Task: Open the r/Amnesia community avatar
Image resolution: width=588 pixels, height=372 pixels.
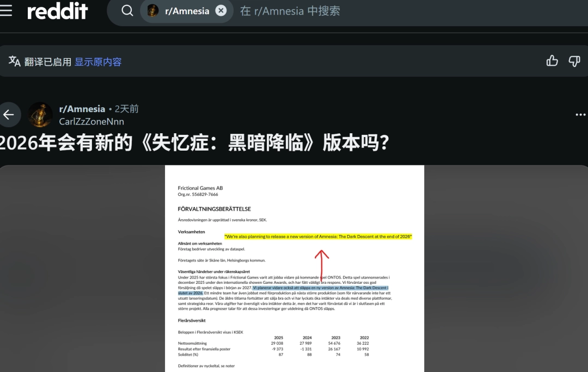Action: [40, 115]
